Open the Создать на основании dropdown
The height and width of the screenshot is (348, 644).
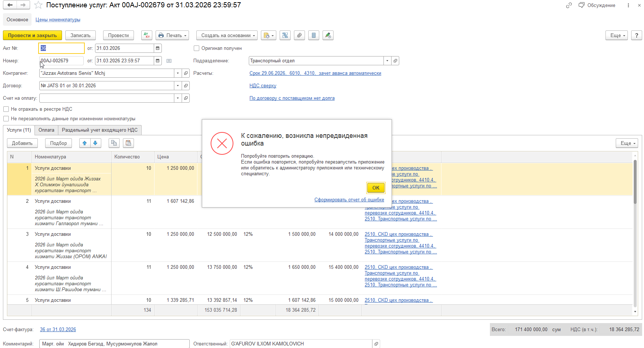pos(227,35)
